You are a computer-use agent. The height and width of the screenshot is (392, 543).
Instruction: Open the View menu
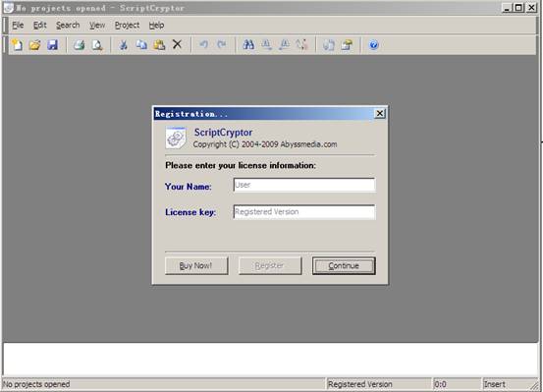(97, 26)
